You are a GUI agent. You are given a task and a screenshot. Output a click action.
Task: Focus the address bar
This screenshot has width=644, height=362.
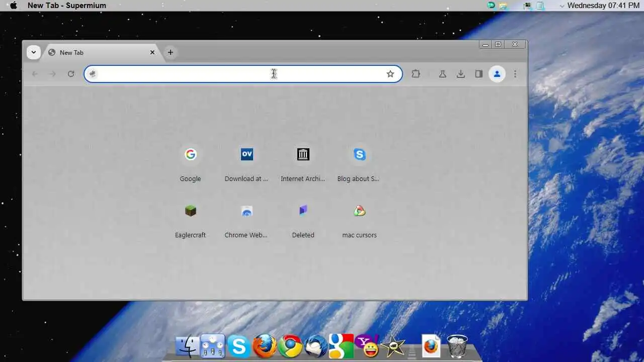(243, 74)
